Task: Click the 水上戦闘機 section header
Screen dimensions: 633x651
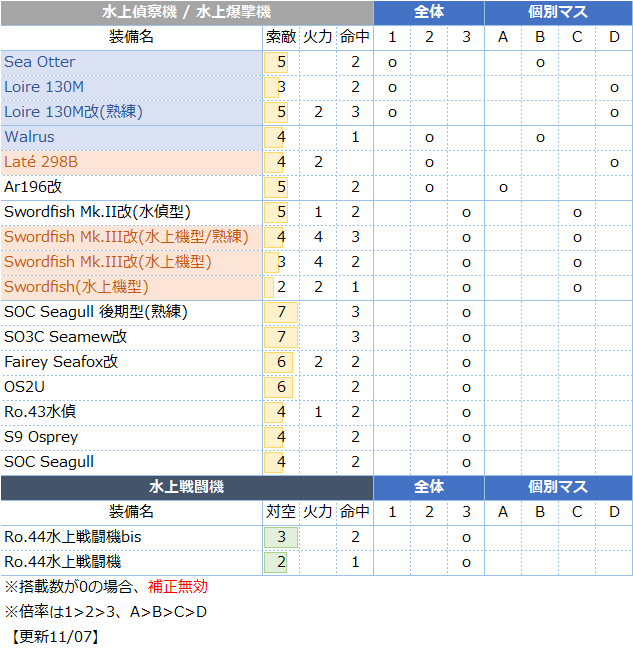Action: click(x=187, y=487)
